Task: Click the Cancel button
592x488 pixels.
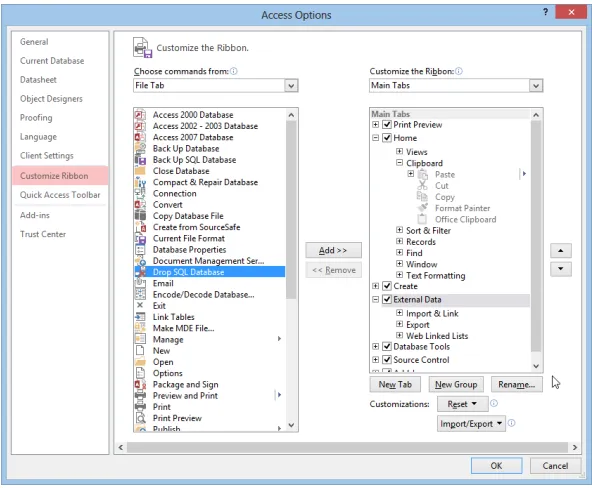Action: (x=555, y=466)
